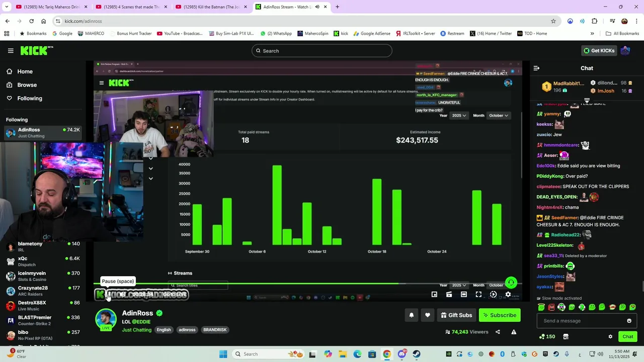
Task: Click the Get KICKs button
Action: (599, 51)
